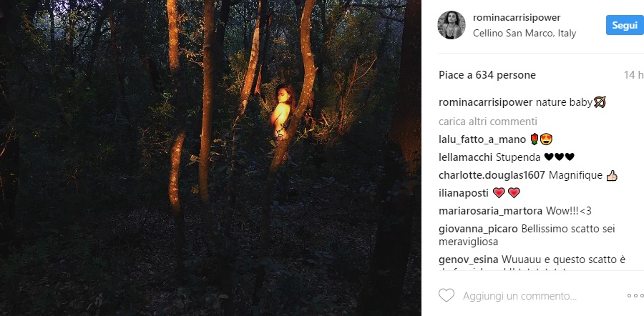Image resolution: width=644 pixels, height=316 pixels.
Task: Click the heart like icon
Action: (447, 295)
